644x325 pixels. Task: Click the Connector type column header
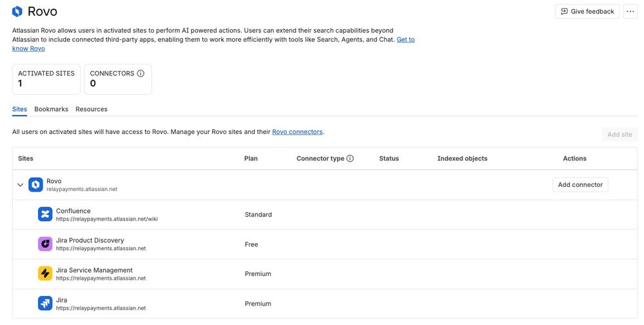[320, 158]
